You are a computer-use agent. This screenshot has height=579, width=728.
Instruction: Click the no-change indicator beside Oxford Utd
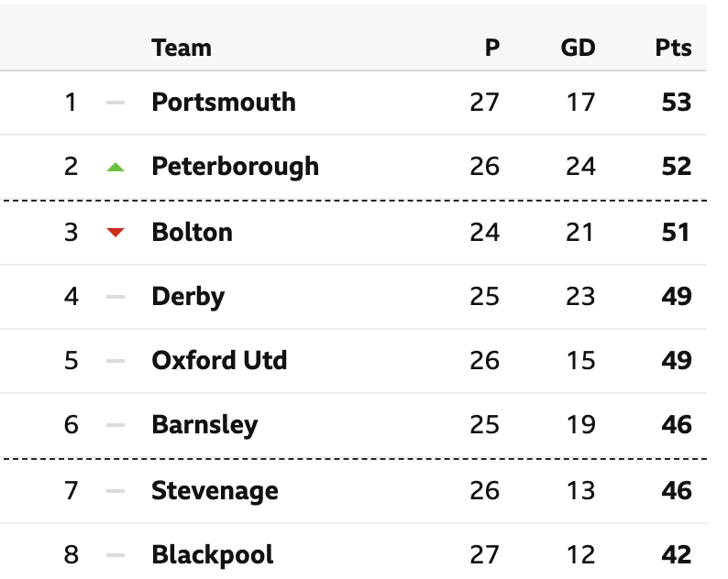(116, 361)
